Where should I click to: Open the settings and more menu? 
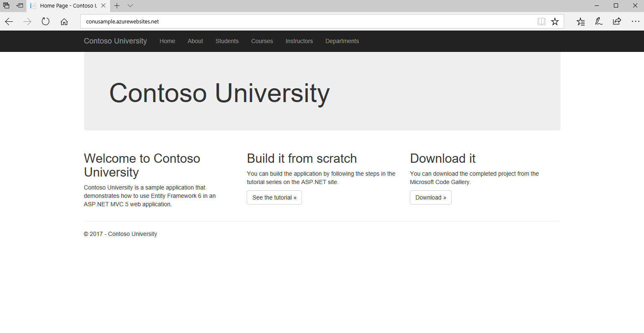click(635, 21)
